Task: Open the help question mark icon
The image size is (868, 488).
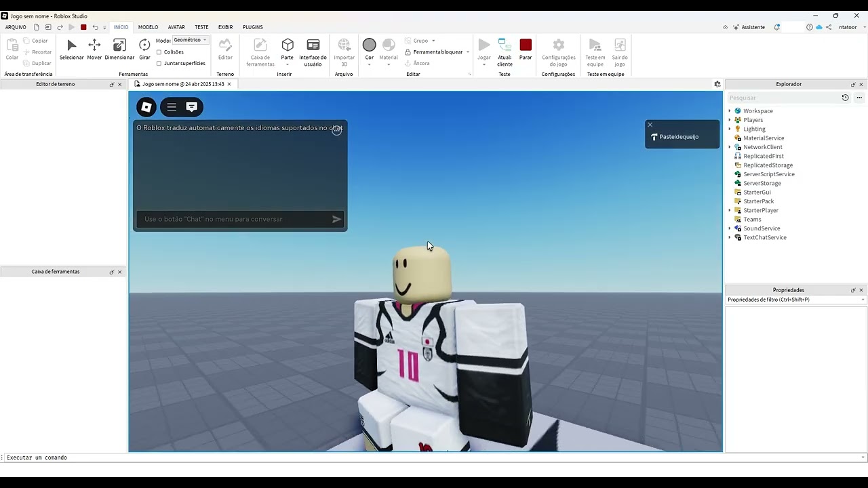Action: (810, 27)
